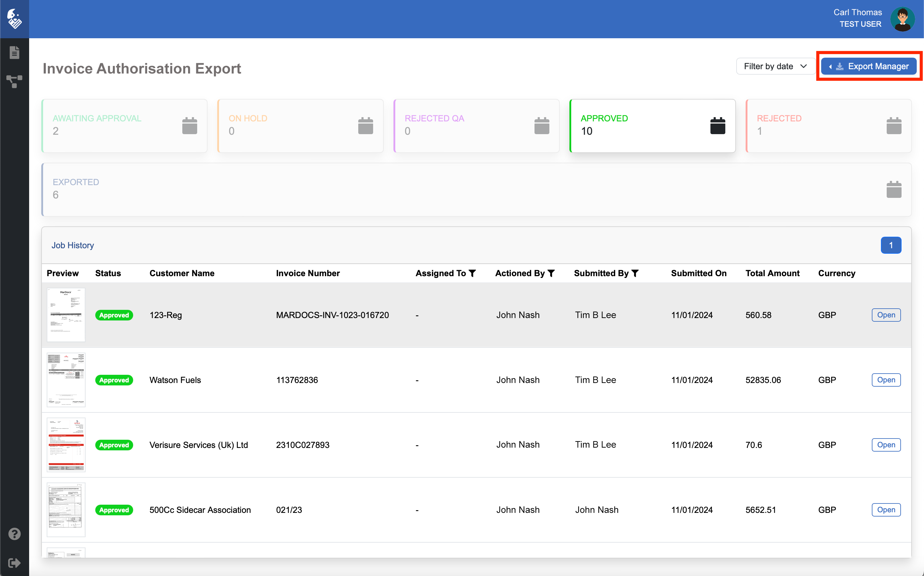Click the Assigned To filter funnel icon
The image size is (924, 576).
(x=473, y=273)
